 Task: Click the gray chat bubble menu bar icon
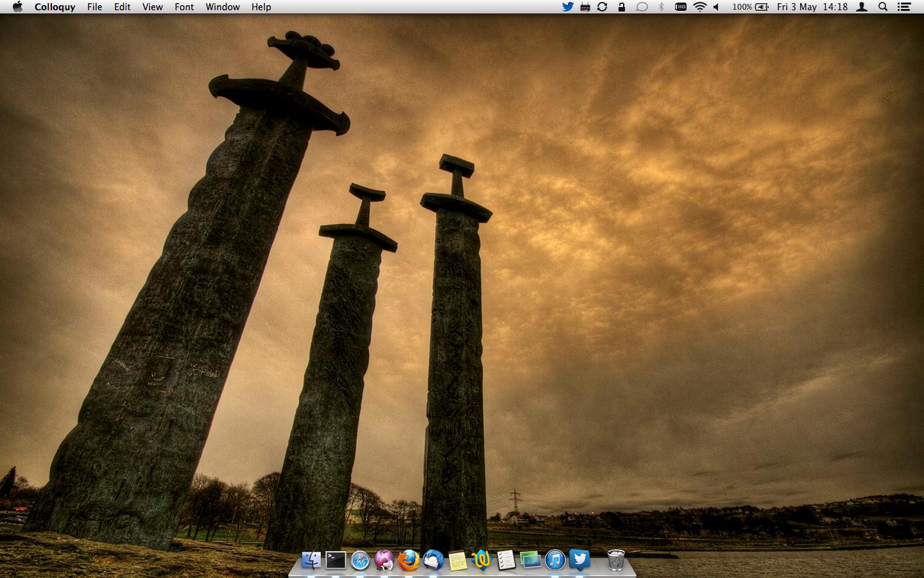tap(642, 7)
